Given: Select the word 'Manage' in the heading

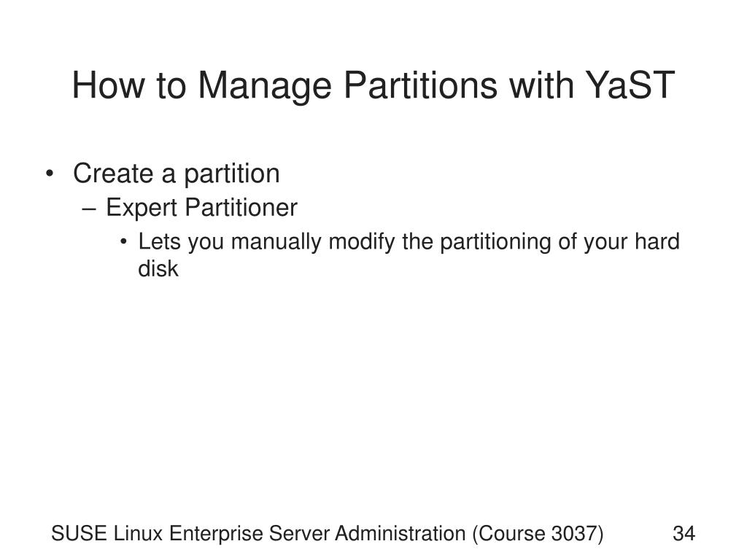Looking at the screenshot, I should coord(264,87).
